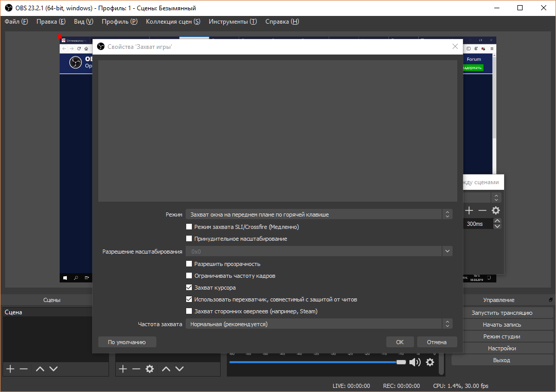556x392 pixels.
Task: Open the 'Частота захвата' dropdown
Action: point(319,324)
